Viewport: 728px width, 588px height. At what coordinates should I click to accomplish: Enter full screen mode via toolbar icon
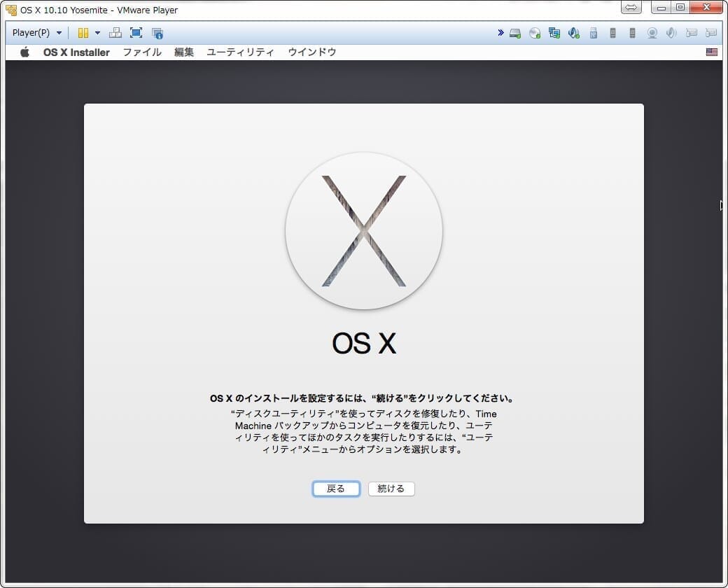click(136, 33)
